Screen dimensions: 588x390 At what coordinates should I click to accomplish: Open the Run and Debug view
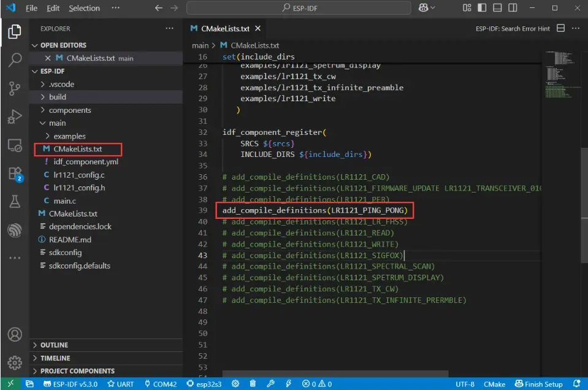point(15,117)
